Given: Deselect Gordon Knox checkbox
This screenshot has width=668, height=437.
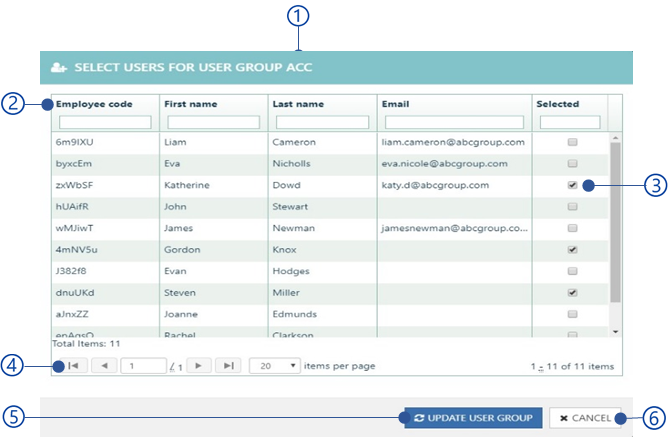Looking at the screenshot, I should pyautogui.click(x=572, y=250).
